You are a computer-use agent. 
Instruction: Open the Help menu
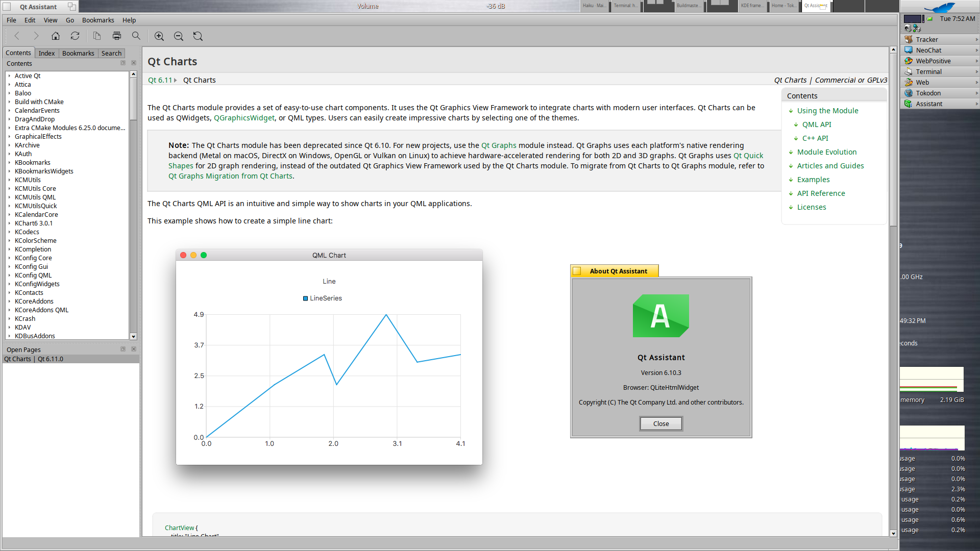tap(129, 20)
